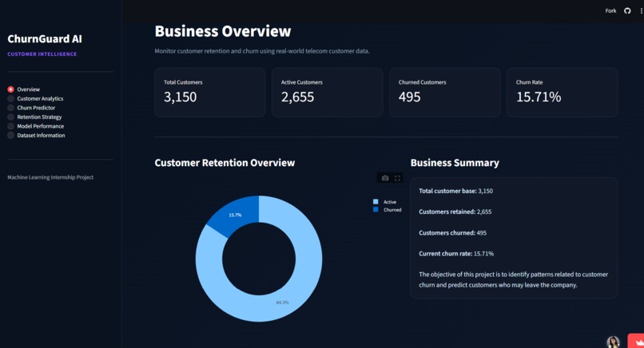The height and width of the screenshot is (348, 644).
Task: Click the Churned Customers 495 value
Action: coord(409,97)
